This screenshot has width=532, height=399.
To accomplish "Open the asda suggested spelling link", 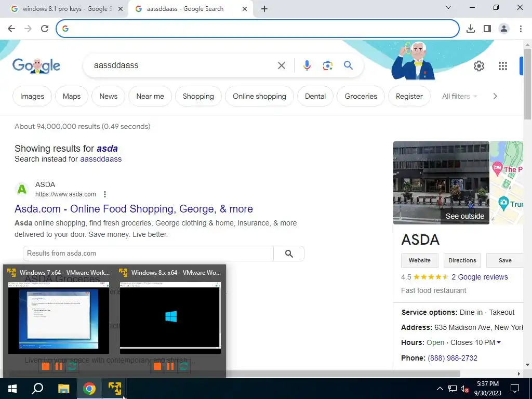I will coord(107,149).
